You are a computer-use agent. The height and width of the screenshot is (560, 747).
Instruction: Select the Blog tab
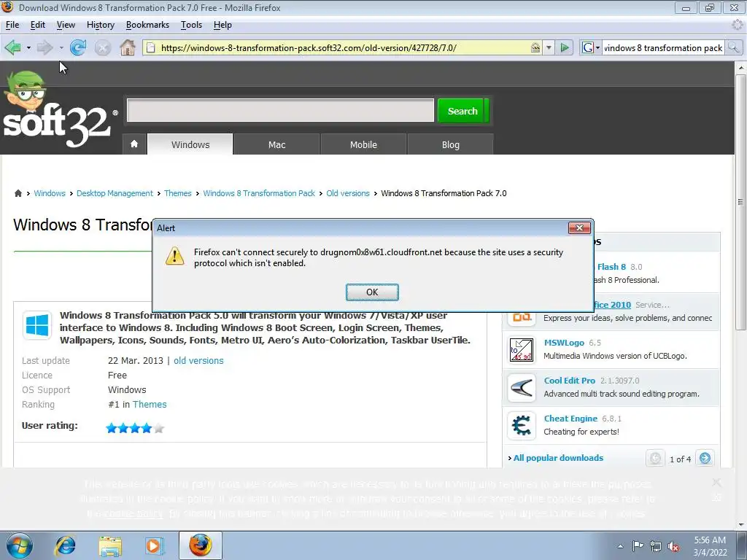tap(450, 144)
